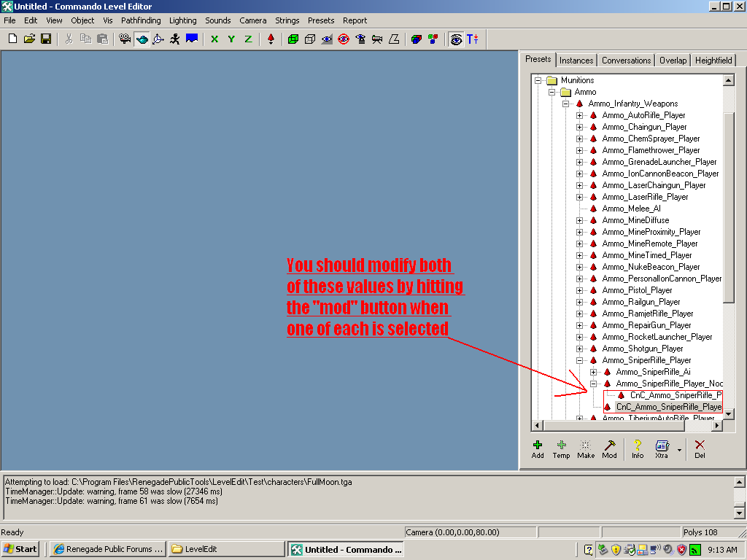Select the running character walkthrough icon
Viewport: 747px width, 560px height.
175,39
